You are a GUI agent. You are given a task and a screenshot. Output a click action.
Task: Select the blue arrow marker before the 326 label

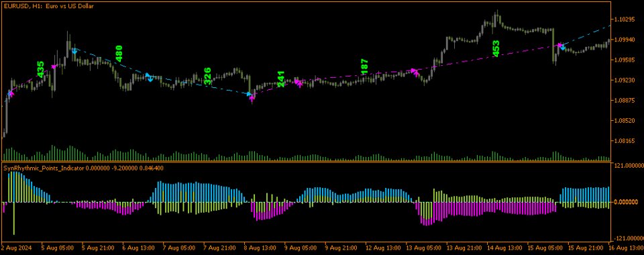pyautogui.click(x=150, y=77)
